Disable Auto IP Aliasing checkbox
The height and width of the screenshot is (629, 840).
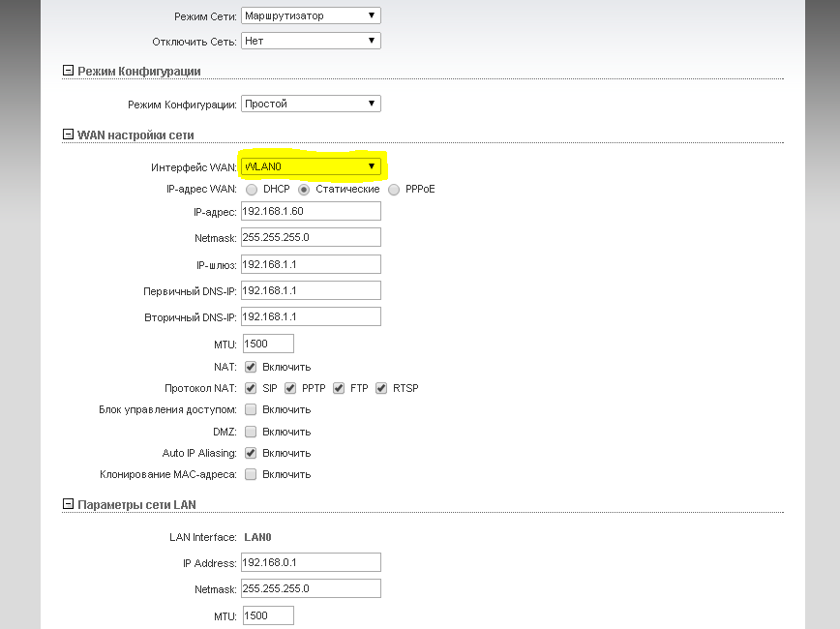click(251, 453)
